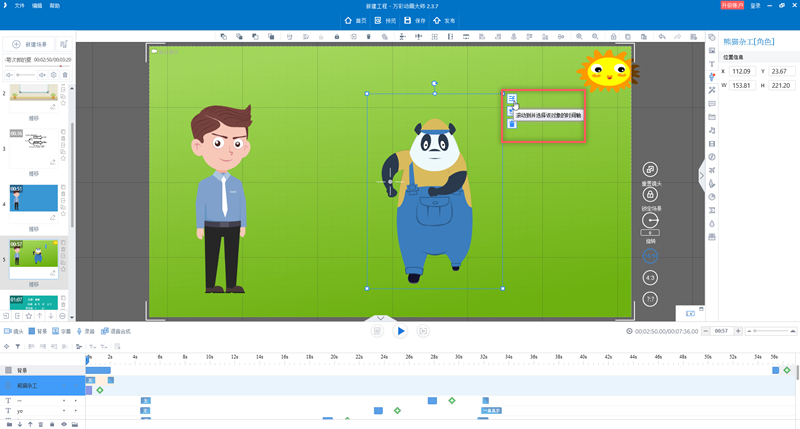Click the timeline filter funnel icon

[17, 346]
